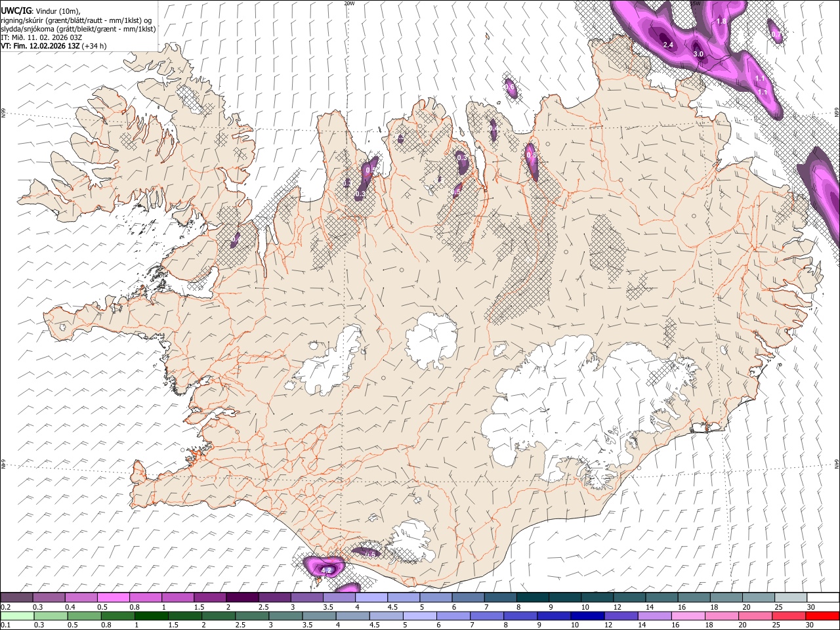Click the 3.0 precipitation value on the map
The width and height of the screenshot is (840, 630).
pos(698,54)
